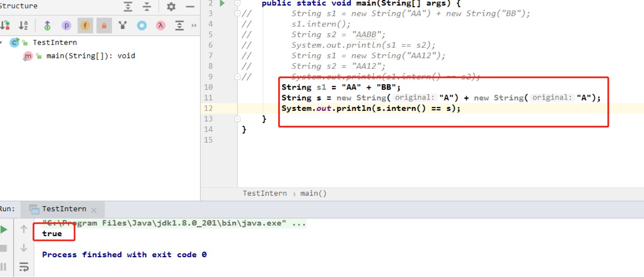The height and width of the screenshot is (277, 644).
Task: Toggle Sort by Visibility in Structure
Action: point(5,25)
